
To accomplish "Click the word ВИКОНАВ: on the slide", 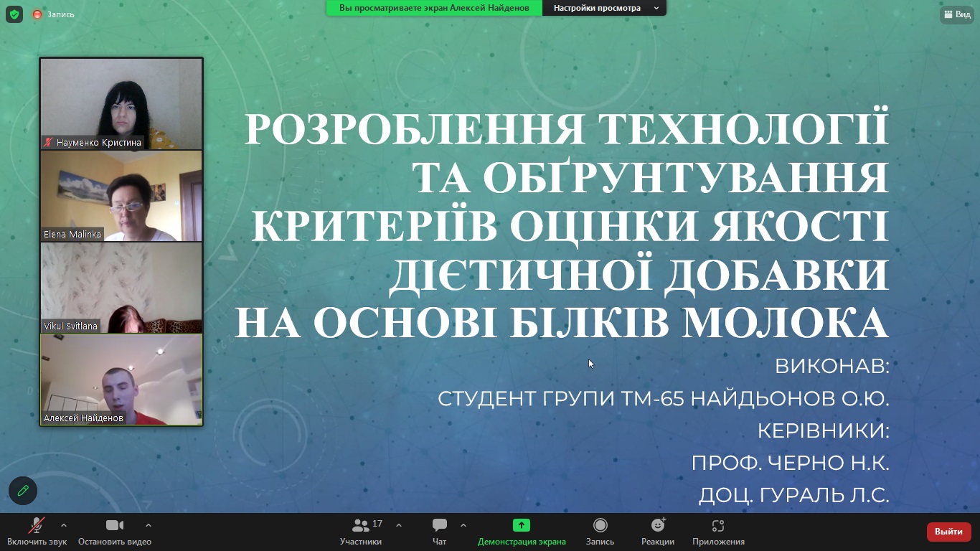I will tap(832, 367).
